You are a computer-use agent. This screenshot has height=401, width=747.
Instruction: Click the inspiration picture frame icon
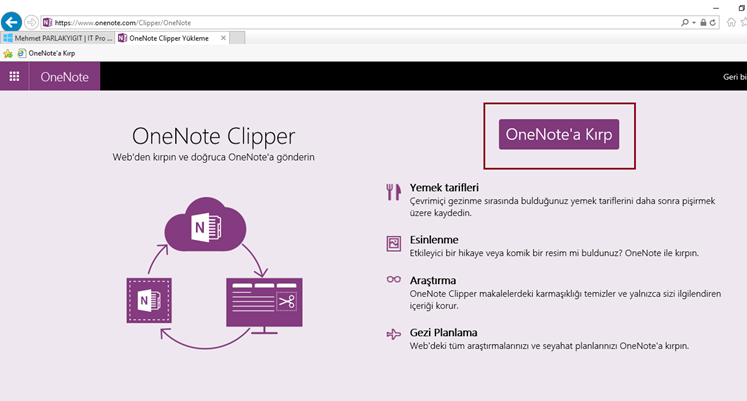393,243
